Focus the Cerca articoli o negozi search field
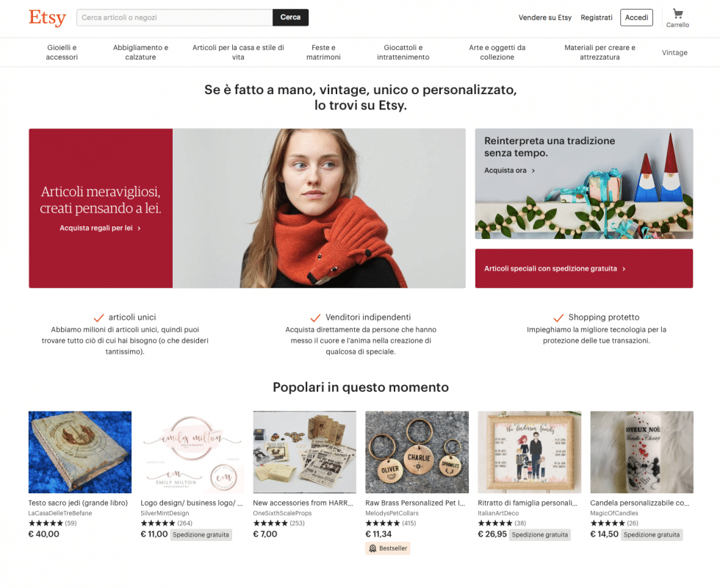Image resolution: width=720 pixels, height=588 pixels. (175, 18)
